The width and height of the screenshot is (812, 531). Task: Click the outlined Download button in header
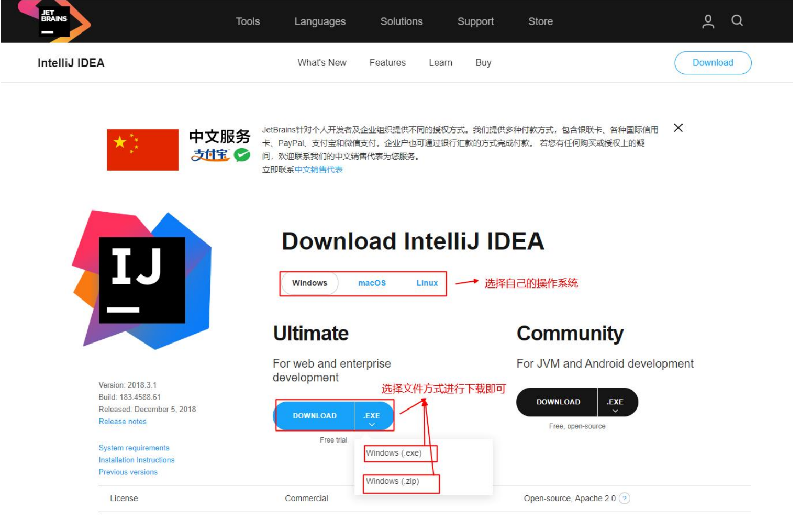[713, 63]
